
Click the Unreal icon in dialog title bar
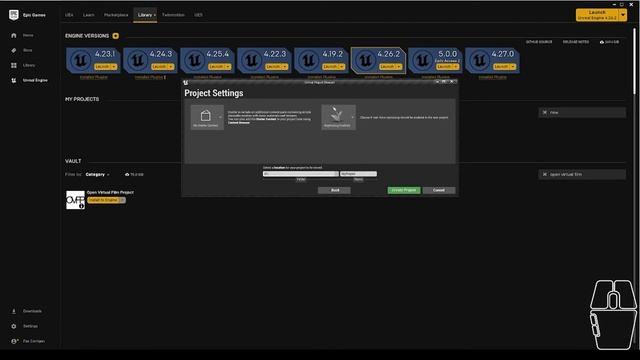186,82
